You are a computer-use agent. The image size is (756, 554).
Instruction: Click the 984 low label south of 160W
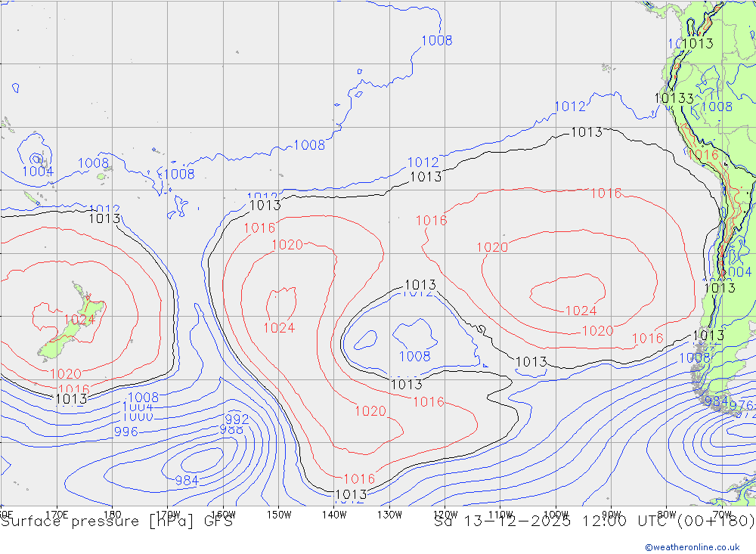[187, 480]
